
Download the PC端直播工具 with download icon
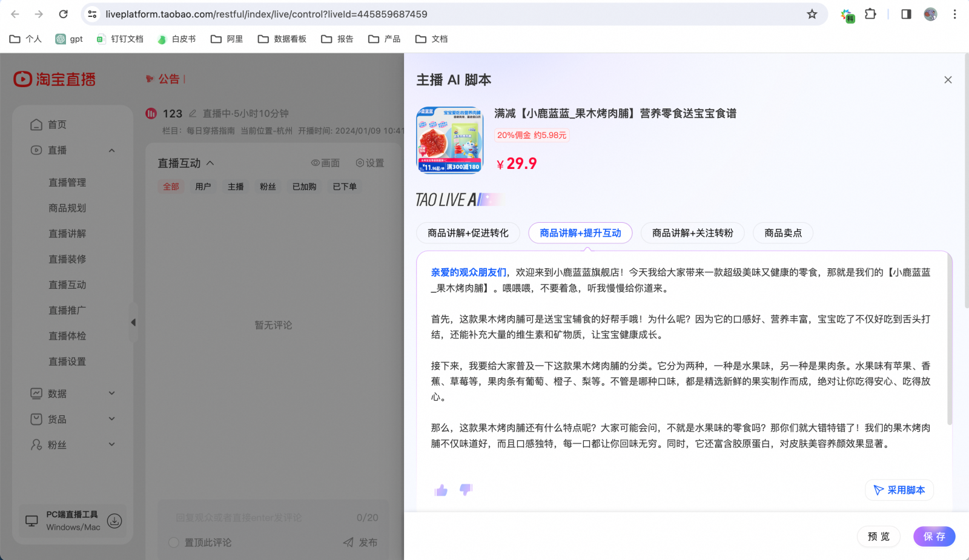click(114, 521)
